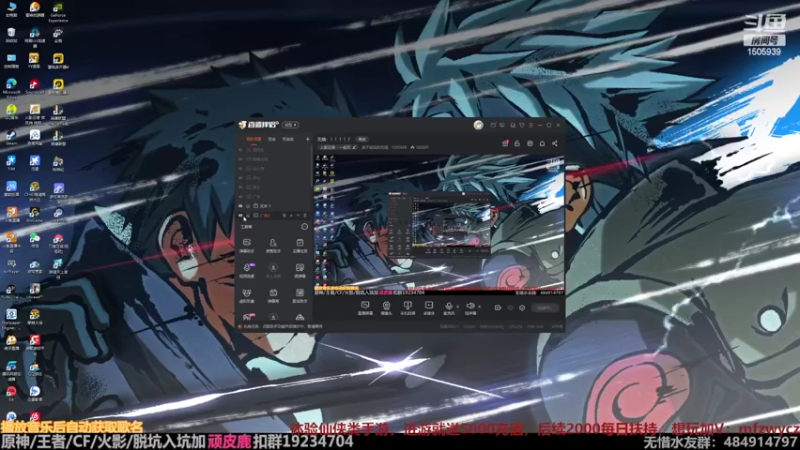The width and height of the screenshot is (800, 450).
Task: Toggle the lock icon of the orange selected source
Action: coord(248,215)
